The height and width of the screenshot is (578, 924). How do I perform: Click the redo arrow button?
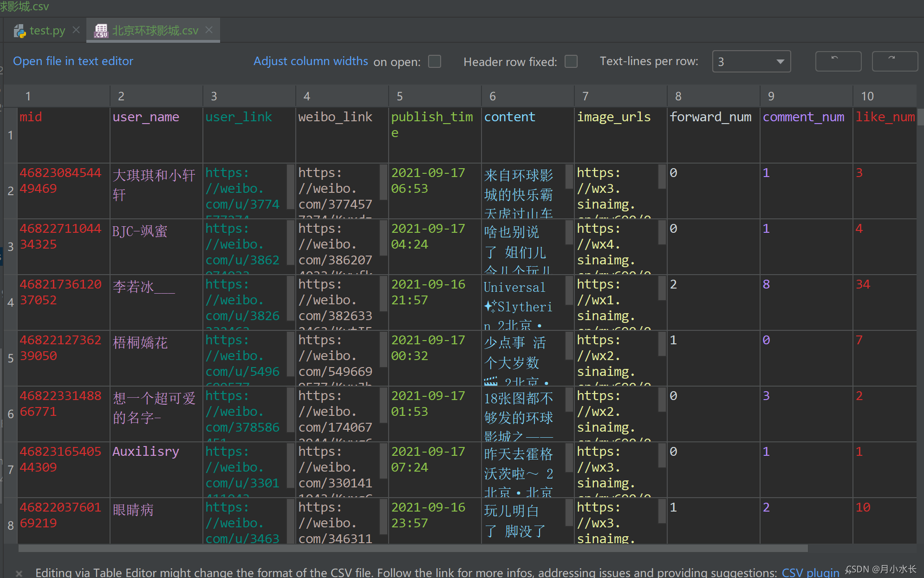click(894, 61)
